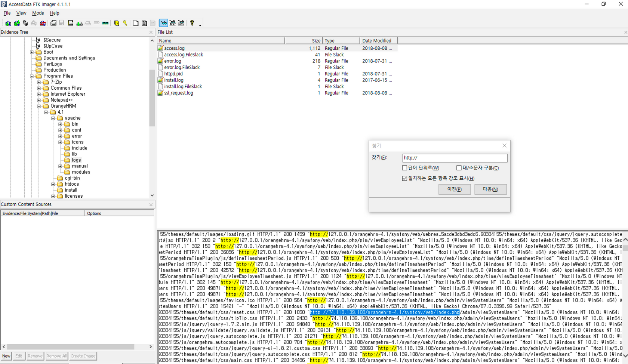Screen dimensions: 628x364
Task: Click the find text input field
Action: pyautogui.click(x=455, y=158)
